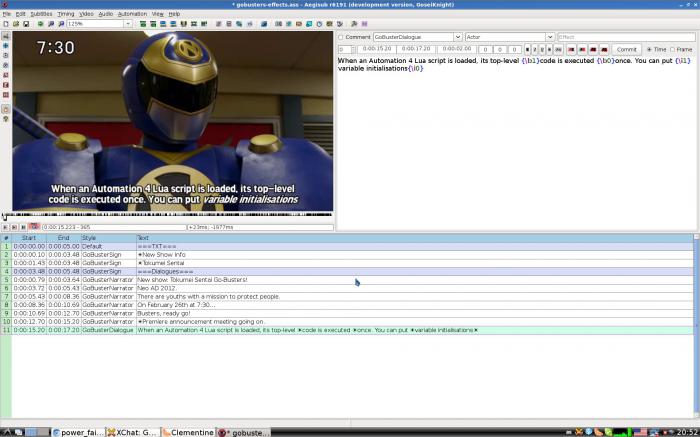Click the bold formatting button

click(527, 49)
